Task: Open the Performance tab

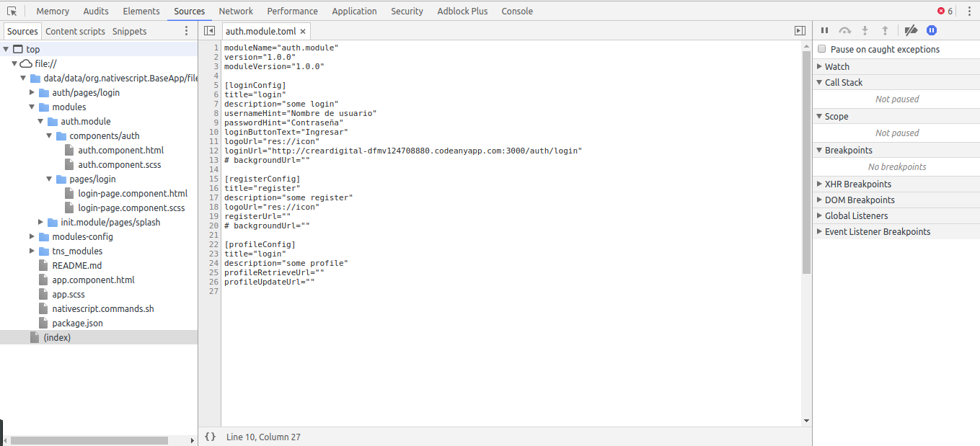Action: pyautogui.click(x=292, y=11)
